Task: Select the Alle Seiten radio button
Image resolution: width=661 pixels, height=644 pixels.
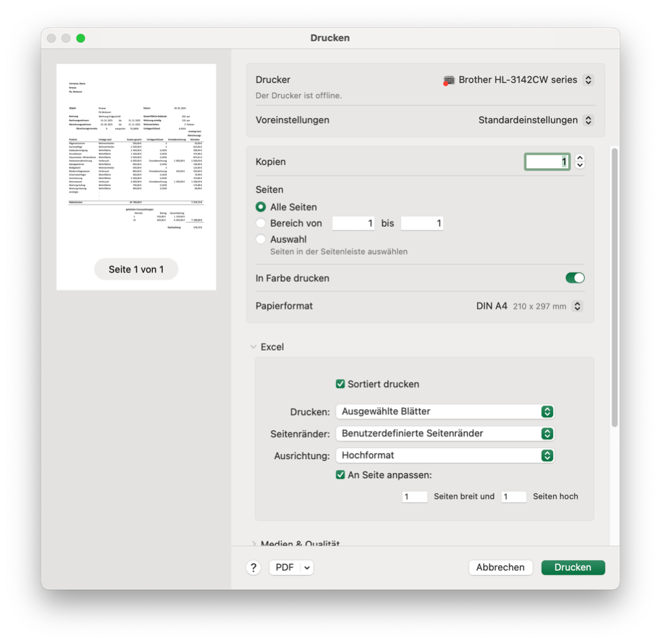Action: (261, 207)
